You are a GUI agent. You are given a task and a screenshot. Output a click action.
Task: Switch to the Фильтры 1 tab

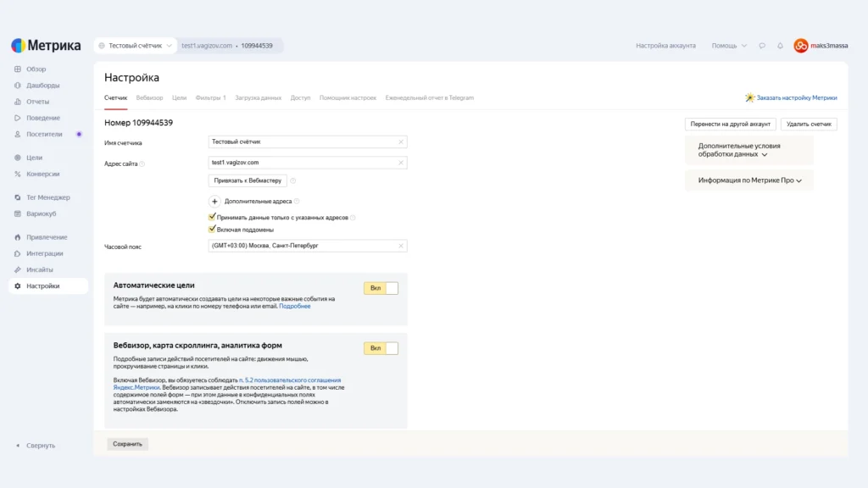tap(210, 98)
